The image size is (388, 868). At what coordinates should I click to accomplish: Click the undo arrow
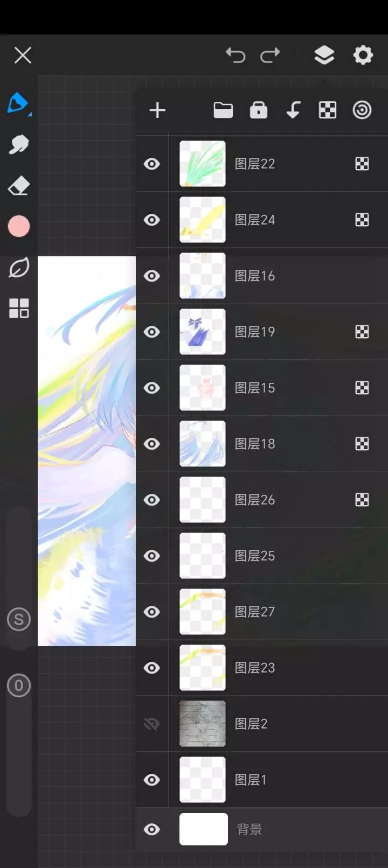point(235,55)
